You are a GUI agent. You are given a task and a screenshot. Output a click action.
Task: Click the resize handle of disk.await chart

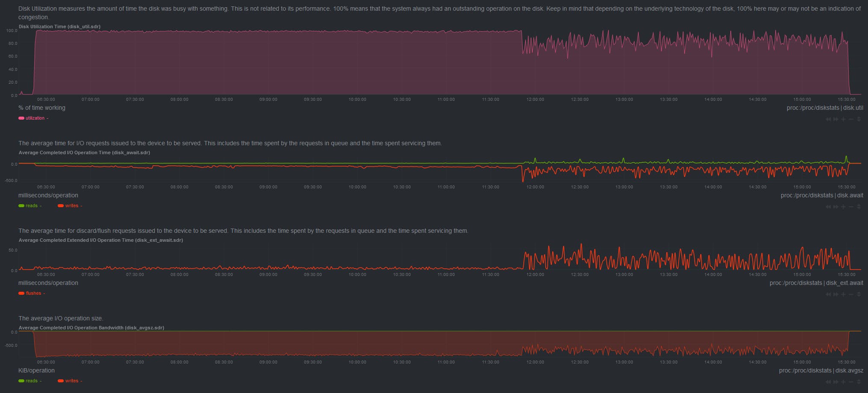(x=859, y=207)
